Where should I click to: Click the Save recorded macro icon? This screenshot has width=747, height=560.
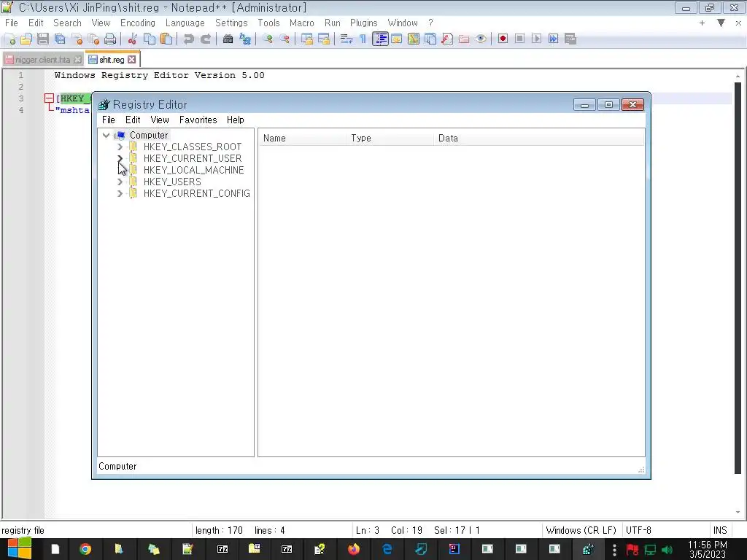(570, 39)
